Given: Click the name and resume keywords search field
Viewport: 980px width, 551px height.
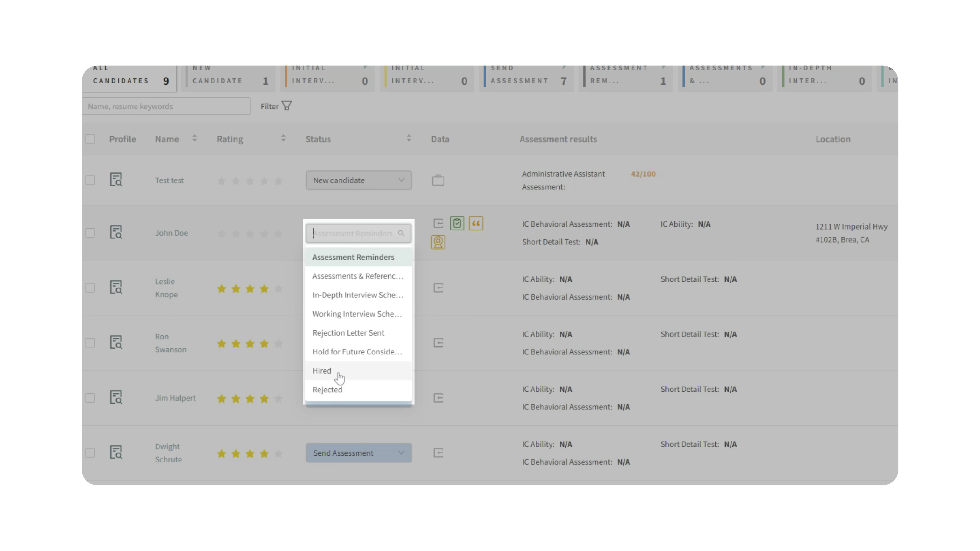Looking at the screenshot, I should tap(166, 106).
